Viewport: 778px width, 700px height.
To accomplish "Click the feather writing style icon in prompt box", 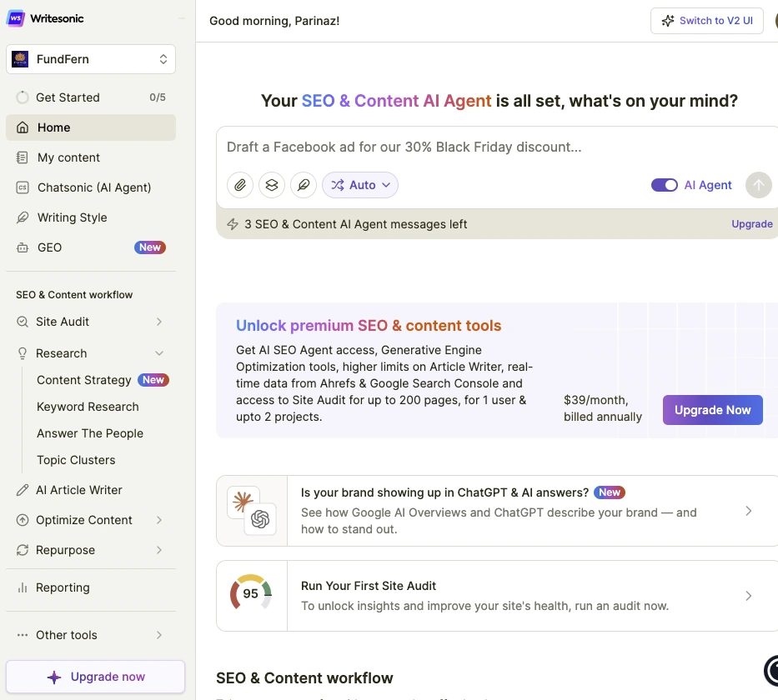I will (304, 185).
